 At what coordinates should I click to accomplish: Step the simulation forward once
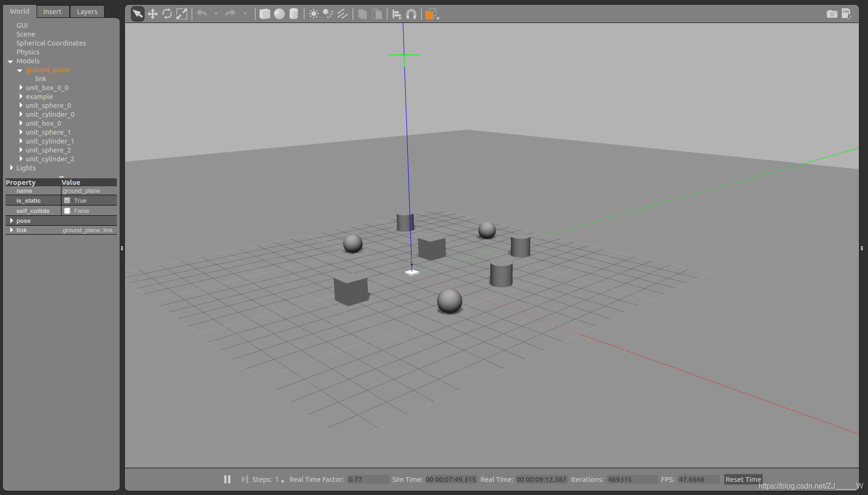(244, 479)
